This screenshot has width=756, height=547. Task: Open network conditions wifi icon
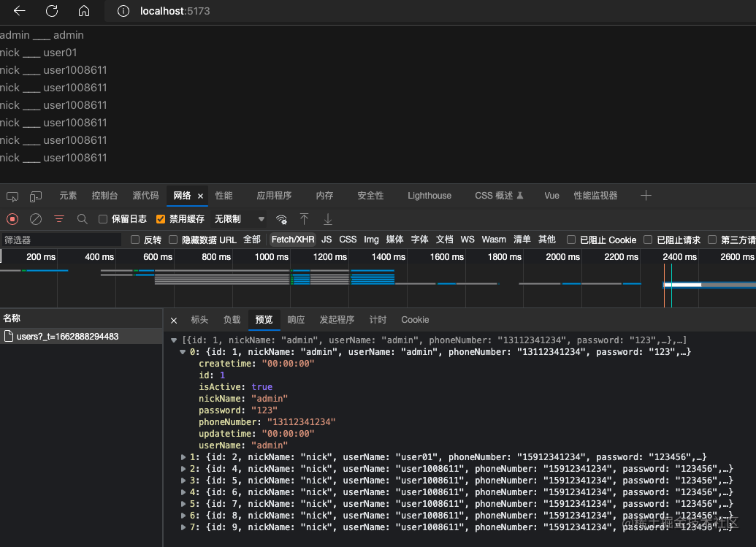(281, 219)
